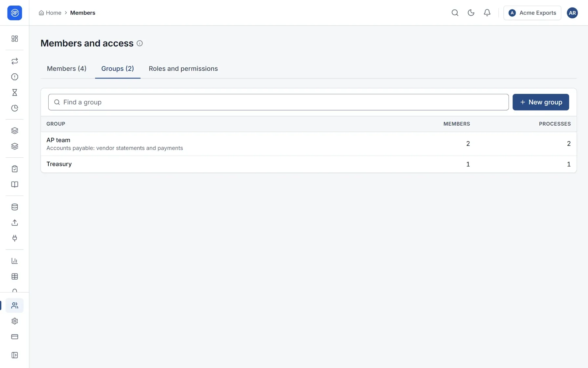The width and height of the screenshot is (588, 368).
Task: Open the dashboard grid icon in sidebar
Action: click(x=15, y=39)
